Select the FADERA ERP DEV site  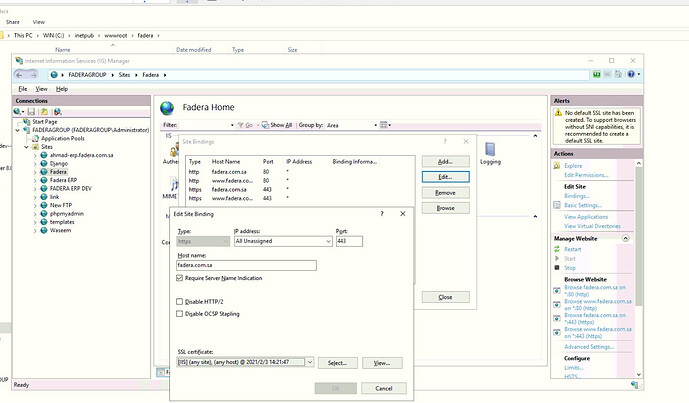click(70, 189)
